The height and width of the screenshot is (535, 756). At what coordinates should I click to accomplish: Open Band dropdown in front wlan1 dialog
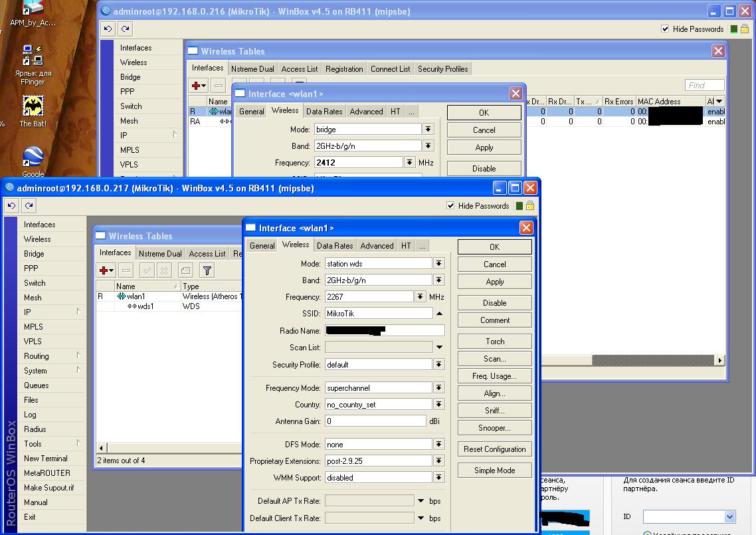438,280
